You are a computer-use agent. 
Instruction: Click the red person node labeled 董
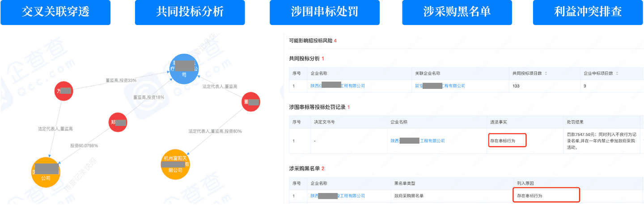pyautogui.click(x=250, y=102)
